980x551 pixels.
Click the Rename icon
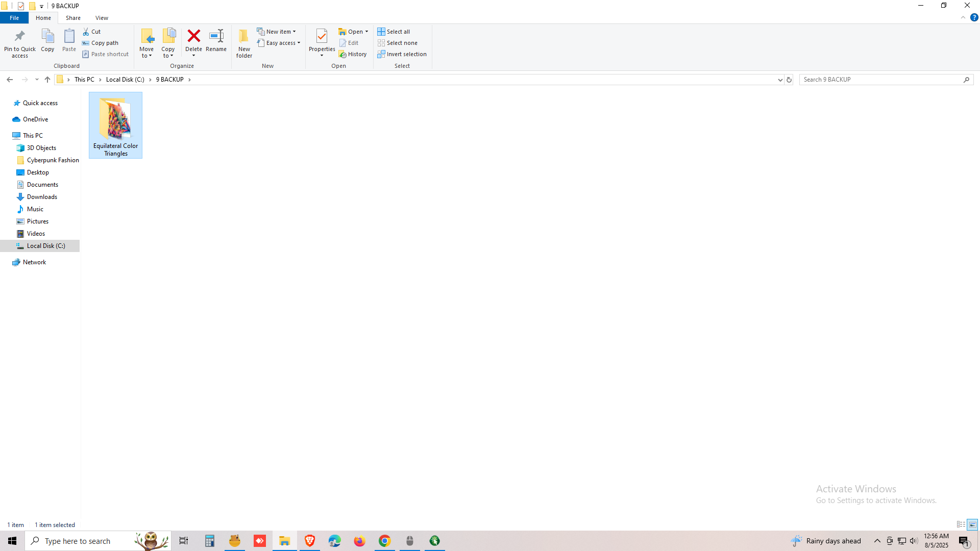pos(216,36)
